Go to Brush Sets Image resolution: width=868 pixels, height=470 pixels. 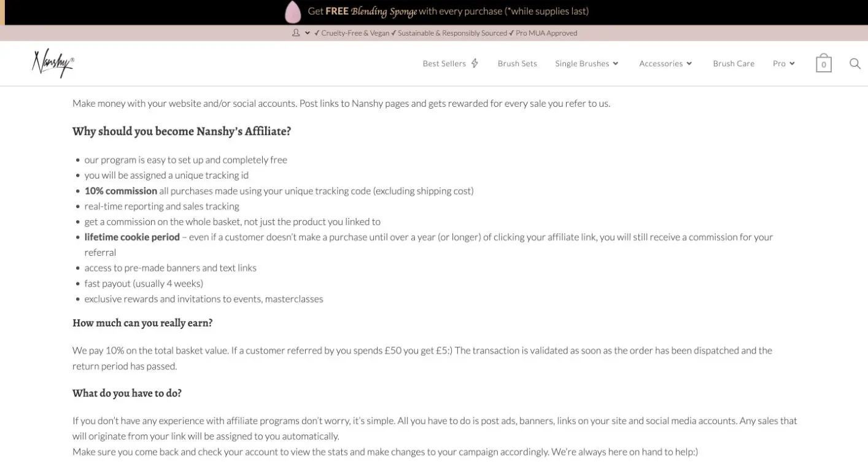[x=517, y=63]
